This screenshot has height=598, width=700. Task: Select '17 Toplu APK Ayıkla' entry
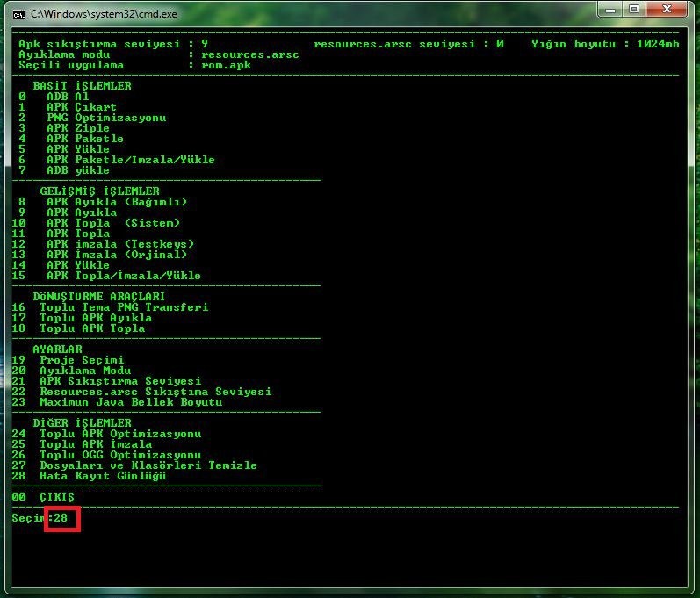82,318
